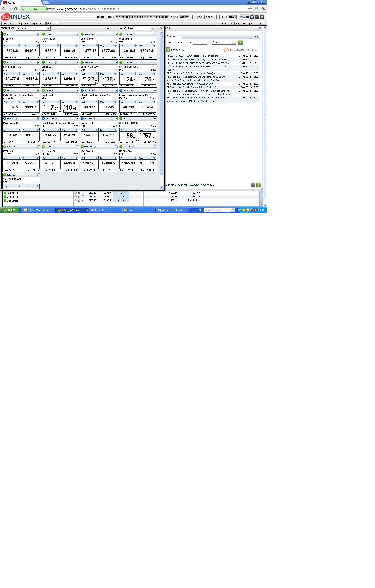Click the IG Index logo
Viewport: 375px width, 588px height.
click(15, 17)
